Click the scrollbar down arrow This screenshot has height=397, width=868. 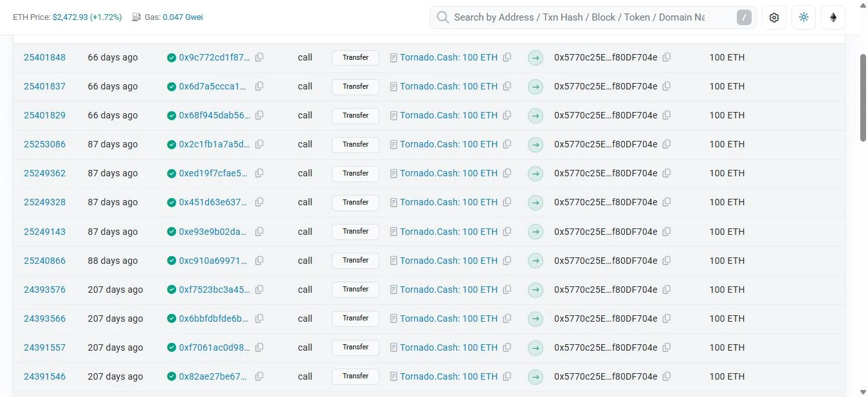click(x=863, y=391)
